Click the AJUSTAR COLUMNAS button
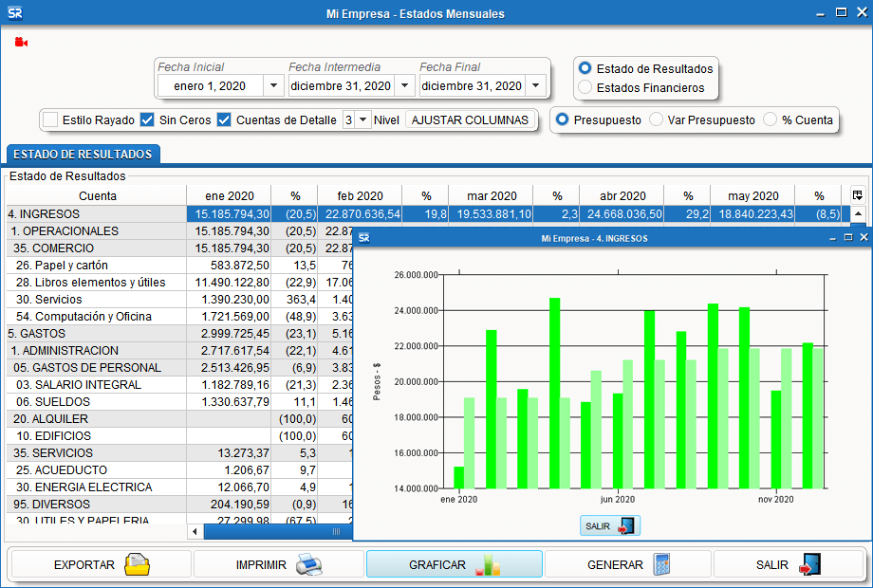Image resolution: width=873 pixels, height=588 pixels. pyautogui.click(x=470, y=119)
